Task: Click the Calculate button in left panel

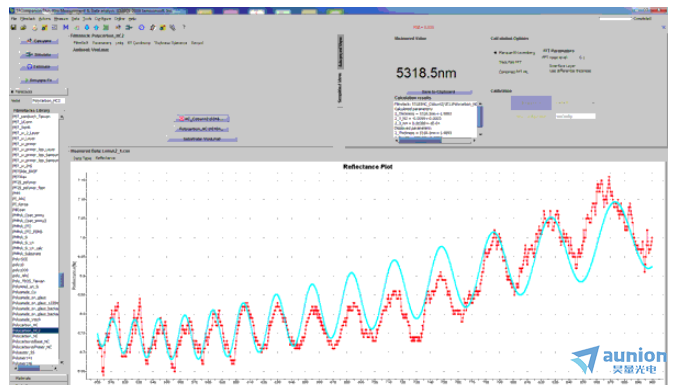Action: coord(39,41)
